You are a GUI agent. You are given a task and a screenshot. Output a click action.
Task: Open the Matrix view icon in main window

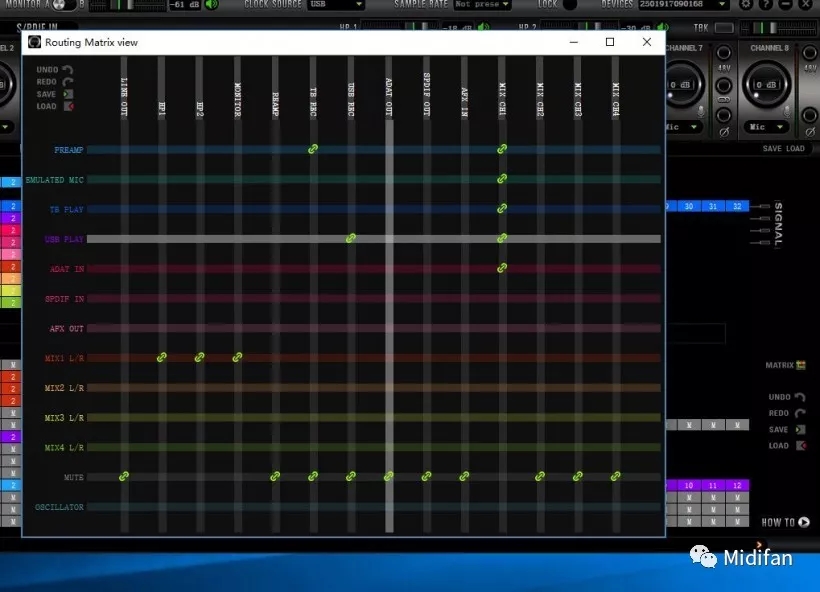point(801,366)
